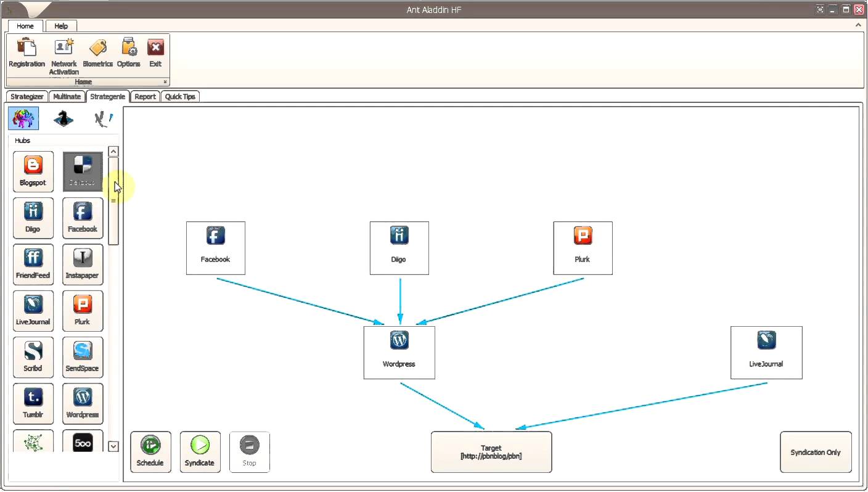Pick the Delicious hub
This screenshot has width=868, height=492.
point(83,171)
